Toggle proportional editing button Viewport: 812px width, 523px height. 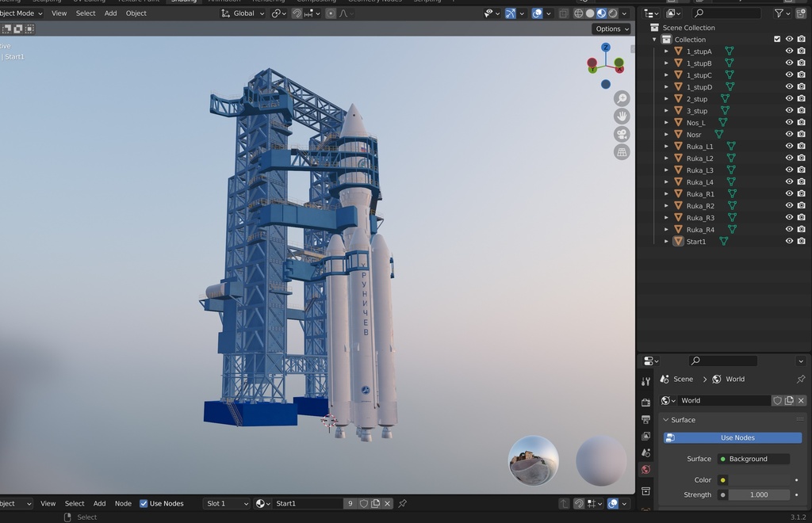pos(331,13)
